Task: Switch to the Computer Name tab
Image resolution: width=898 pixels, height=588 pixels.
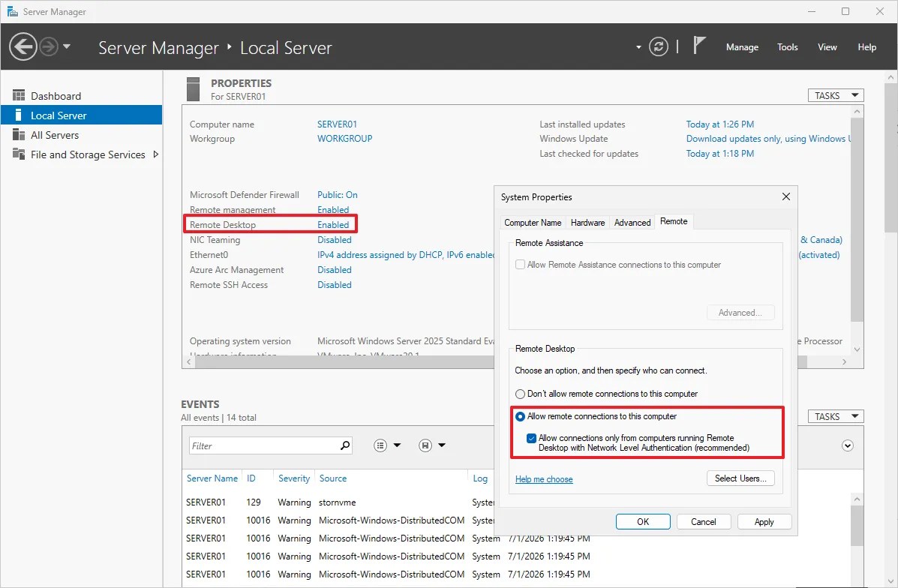Action: click(x=533, y=222)
